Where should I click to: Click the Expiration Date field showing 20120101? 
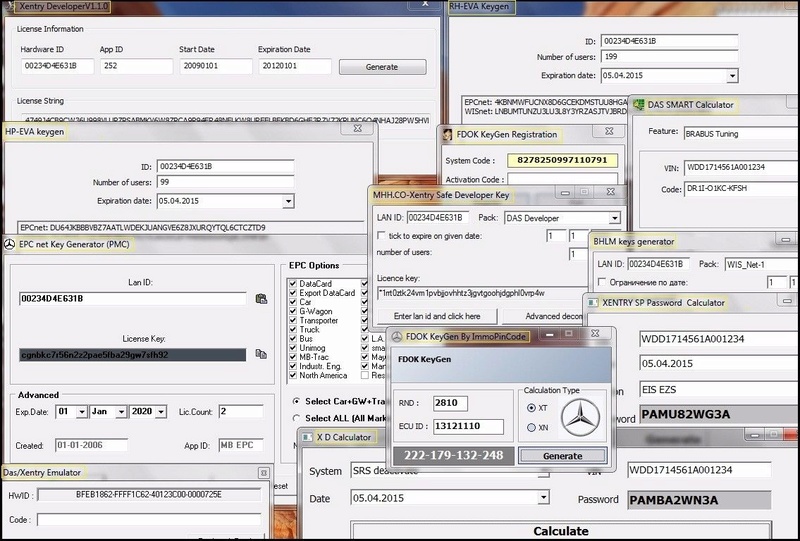294,66
